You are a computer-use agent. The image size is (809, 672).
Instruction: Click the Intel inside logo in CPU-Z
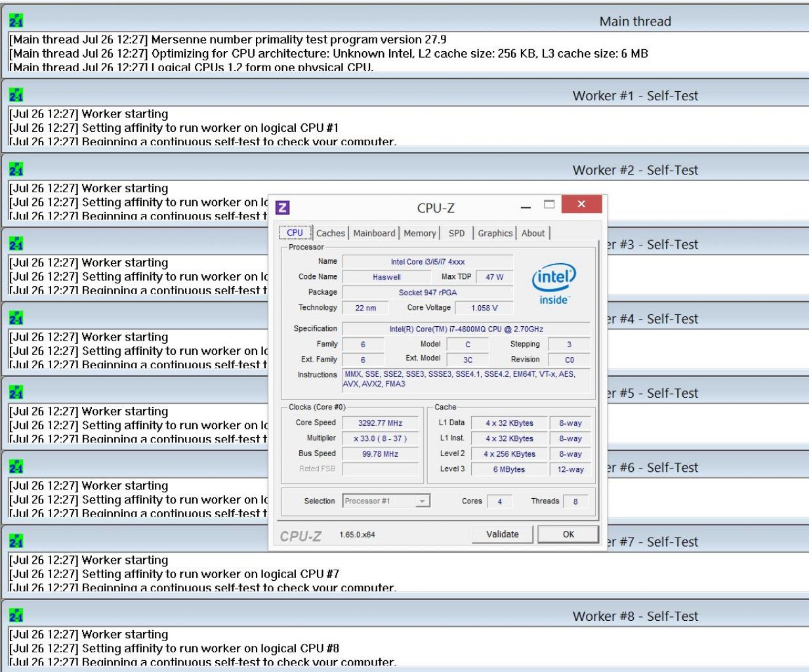[554, 285]
